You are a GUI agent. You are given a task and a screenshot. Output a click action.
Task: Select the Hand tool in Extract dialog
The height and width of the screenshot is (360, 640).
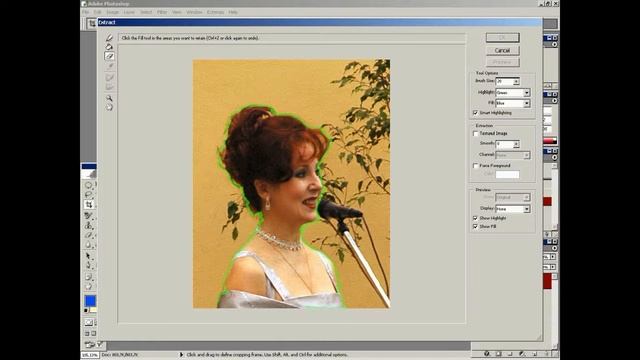pyautogui.click(x=109, y=107)
